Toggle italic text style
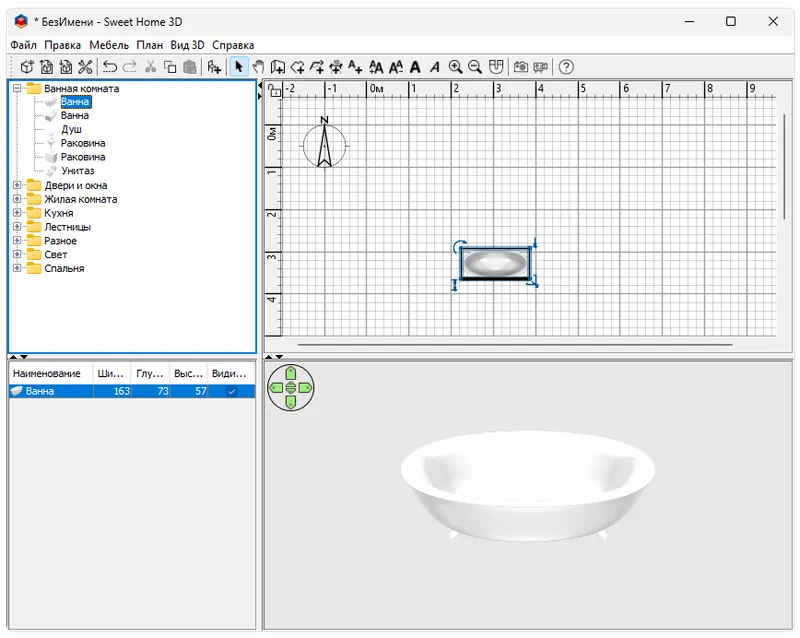Screen dimensions: 800x638 435,67
